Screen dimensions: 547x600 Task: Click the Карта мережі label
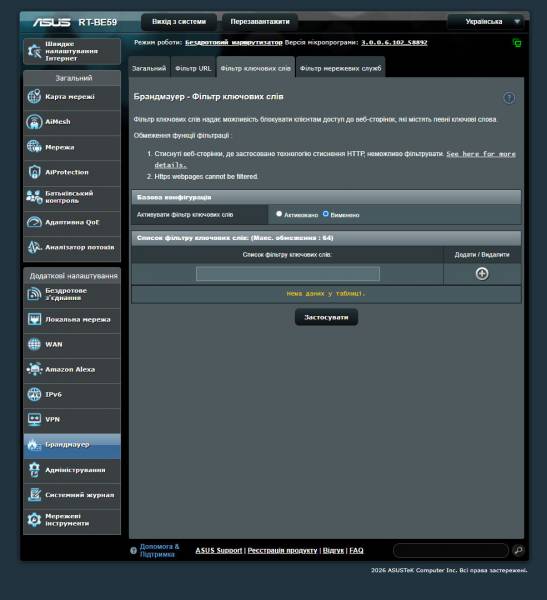coord(70,96)
